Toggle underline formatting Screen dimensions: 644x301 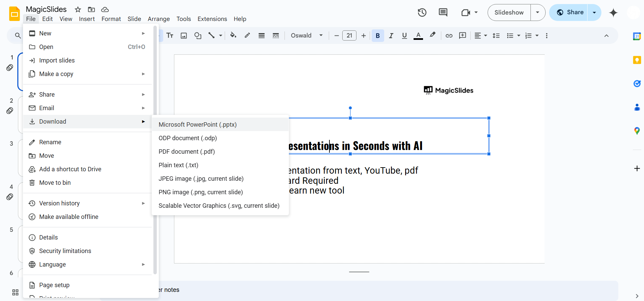pos(404,35)
